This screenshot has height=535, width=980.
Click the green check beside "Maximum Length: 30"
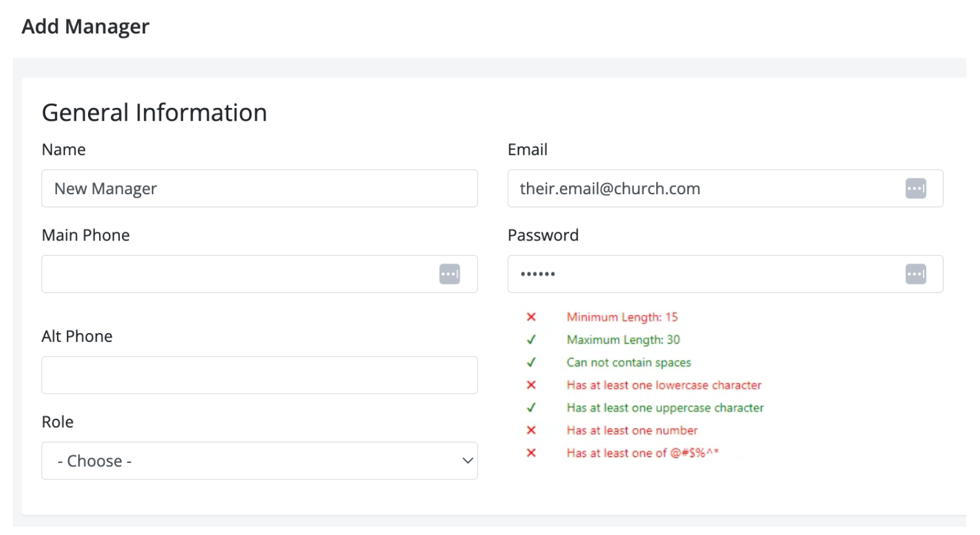532,340
